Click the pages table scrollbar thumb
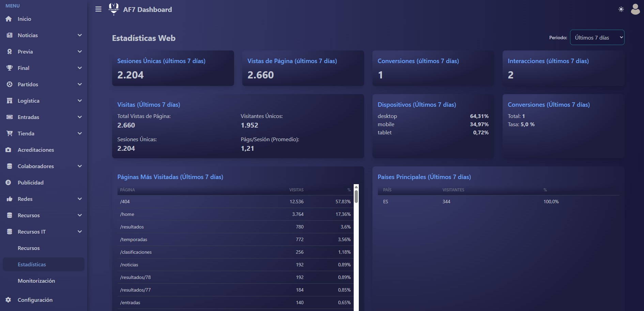 356,196
